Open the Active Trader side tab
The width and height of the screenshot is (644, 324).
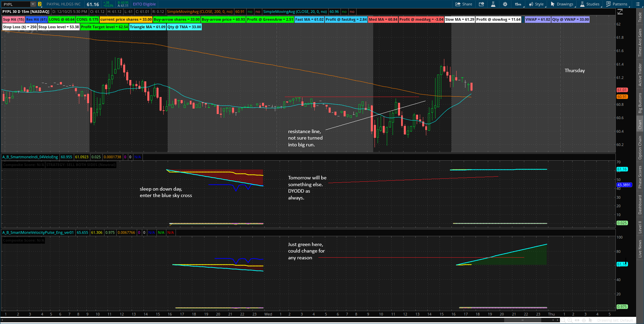640,75
